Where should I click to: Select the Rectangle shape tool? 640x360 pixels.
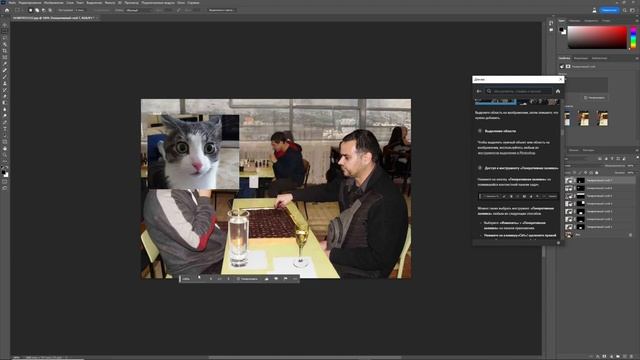[5, 142]
